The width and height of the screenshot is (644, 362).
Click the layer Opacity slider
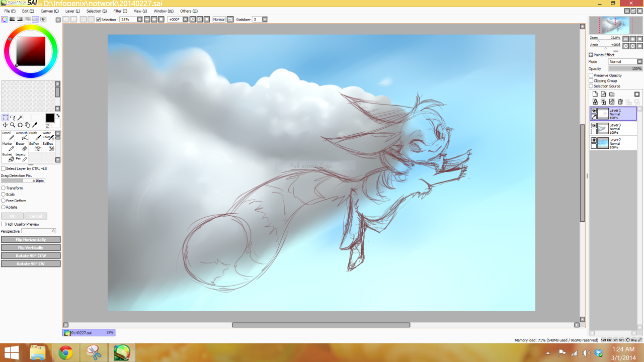[625, 69]
